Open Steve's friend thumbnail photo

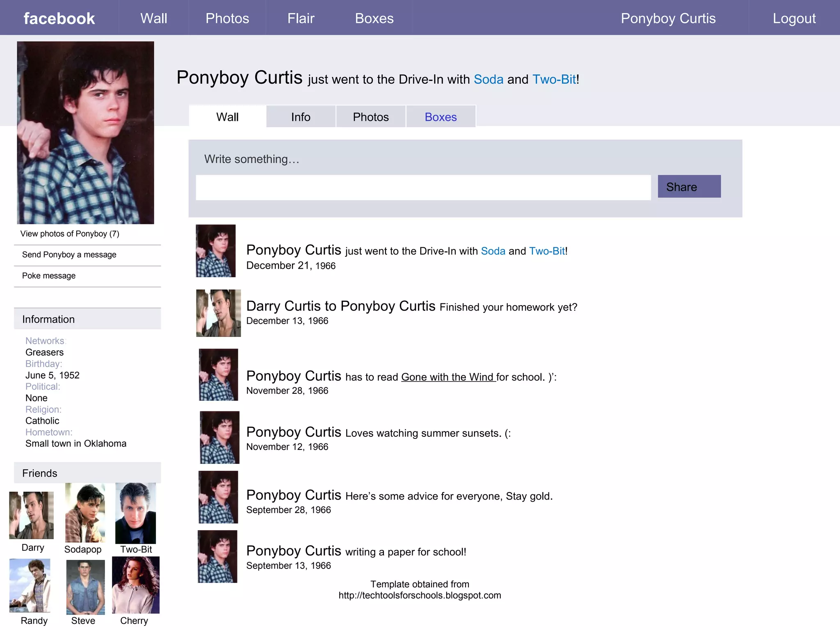(x=85, y=587)
